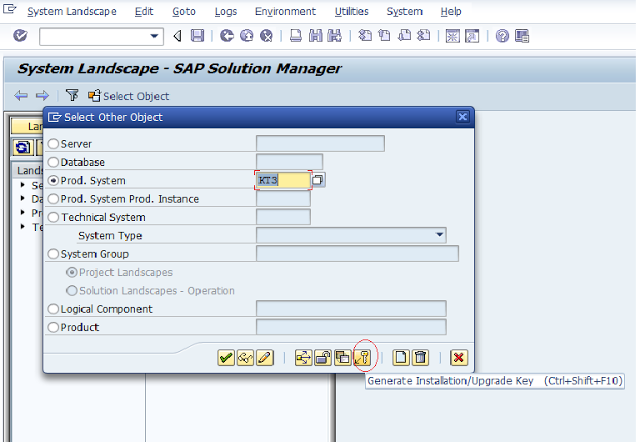Select the Technical System radio button
The width and height of the screenshot is (640, 442).
click(53, 217)
